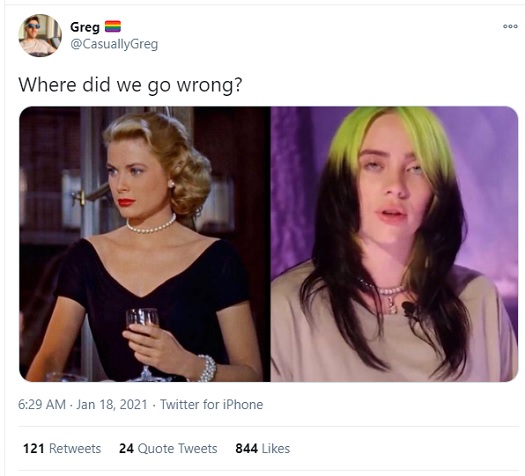The height and width of the screenshot is (476, 525).
Task: Open the left photo of blonde woman
Action: 144,244
